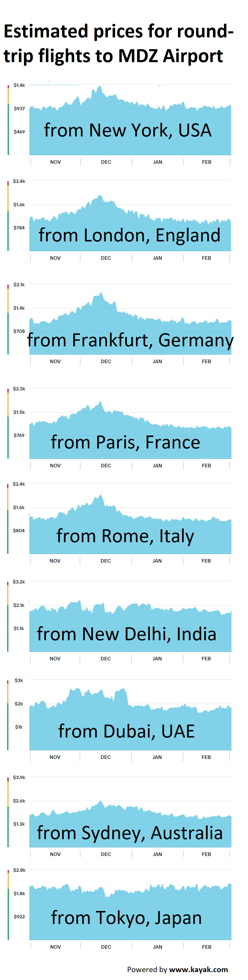This screenshot has height=980, width=248.
Task: Open the www.kayak.com link
Action: 198,969
